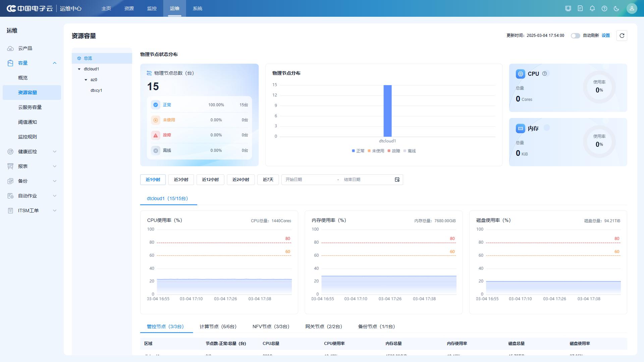The height and width of the screenshot is (362, 644).
Task: Click the 报表 sidebar icon
Action: 10,166
